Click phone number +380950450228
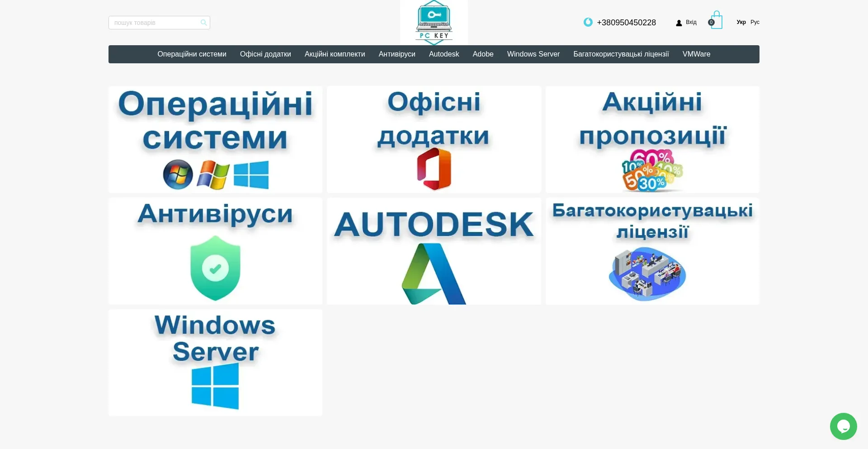The width and height of the screenshot is (868, 449). (x=626, y=23)
